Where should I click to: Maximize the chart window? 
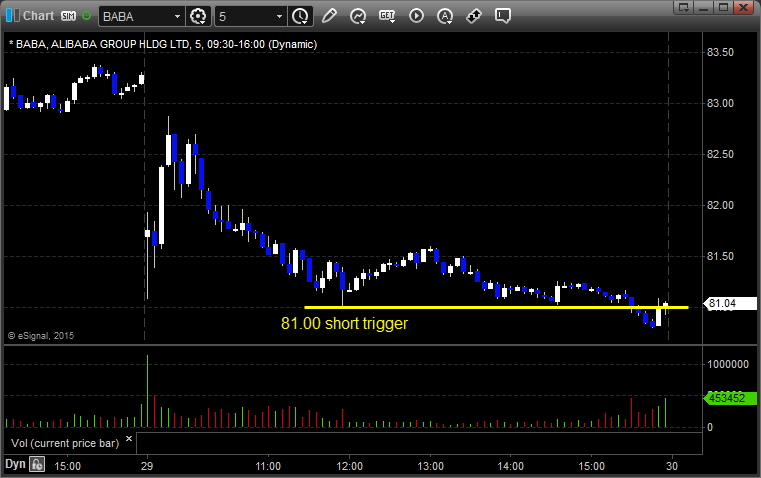723,7
